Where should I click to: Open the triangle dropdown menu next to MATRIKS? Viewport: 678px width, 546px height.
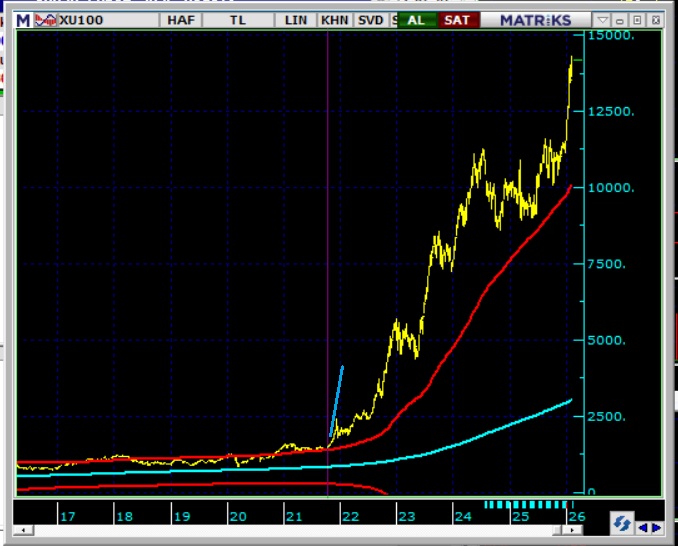click(603, 20)
